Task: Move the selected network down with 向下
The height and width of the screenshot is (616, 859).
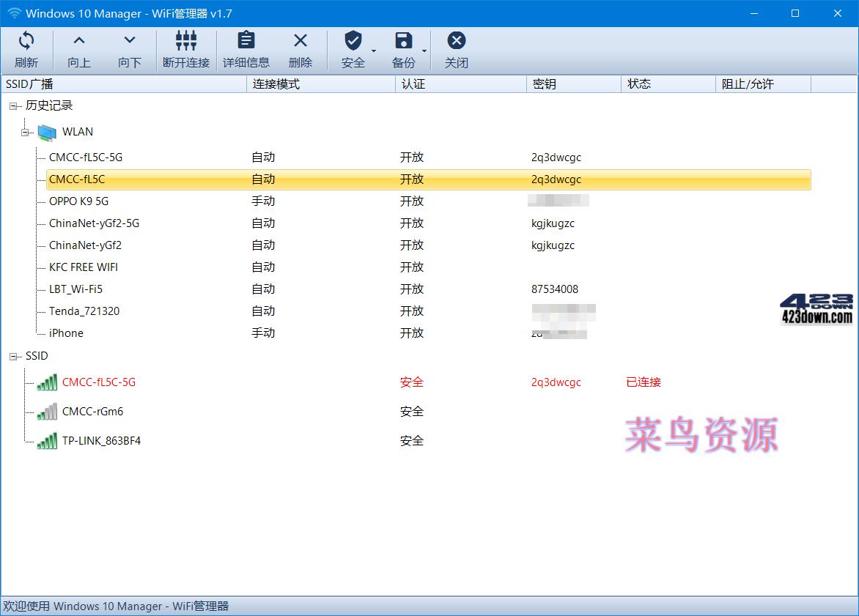Action: 129,48
